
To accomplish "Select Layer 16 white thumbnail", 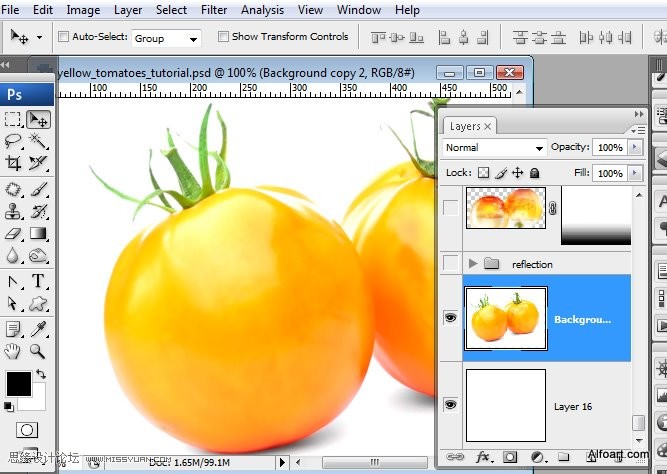I will 506,405.
